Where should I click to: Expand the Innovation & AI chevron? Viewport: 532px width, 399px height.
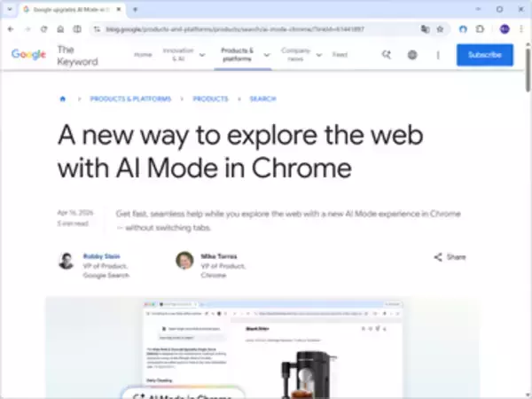pyautogui.click(x=202, y=55)
